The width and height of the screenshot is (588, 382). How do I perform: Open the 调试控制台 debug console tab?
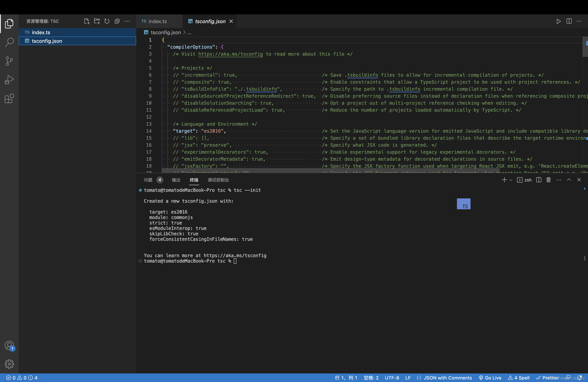(x=218, y=180)
